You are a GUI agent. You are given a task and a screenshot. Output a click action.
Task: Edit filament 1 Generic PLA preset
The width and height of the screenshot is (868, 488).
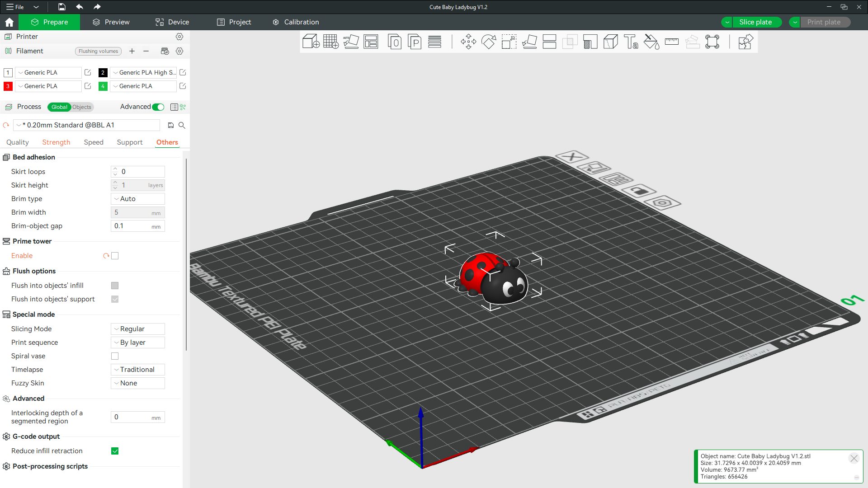88,72
